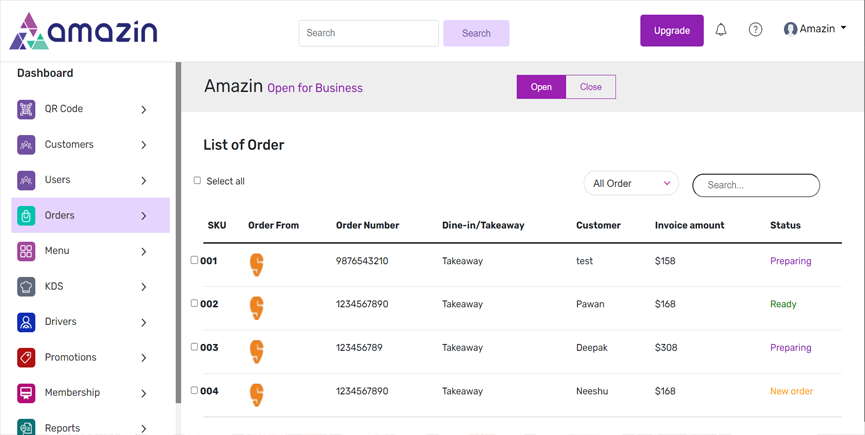Select the Customers sidebar icon

26,145
